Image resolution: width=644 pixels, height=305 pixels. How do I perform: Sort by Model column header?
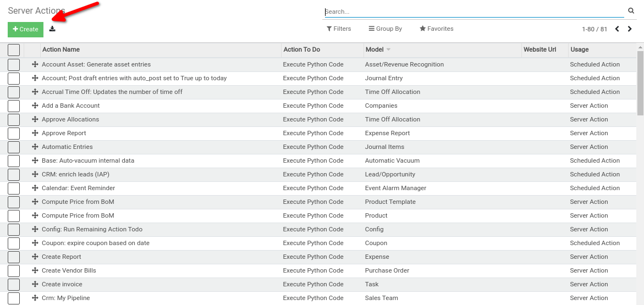(375, 49)
